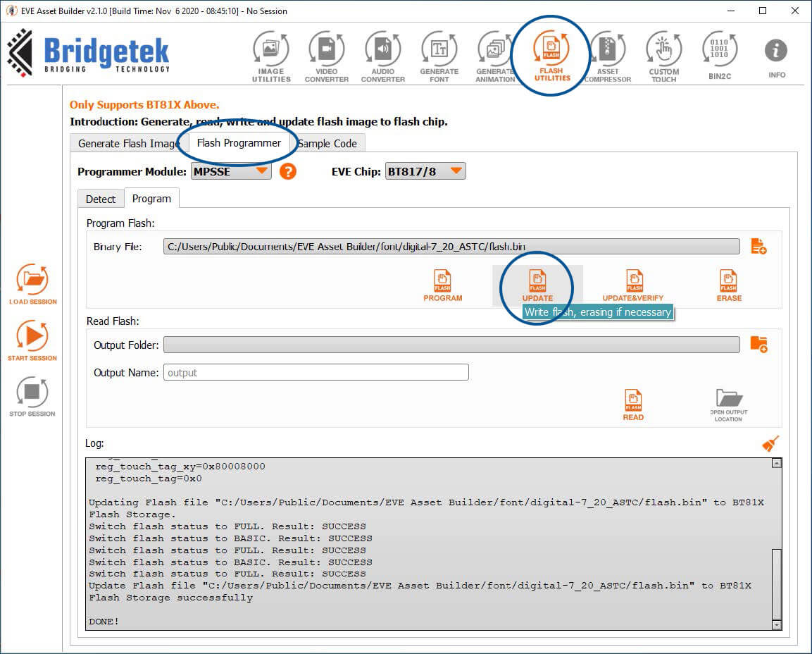
Task: Open the Custom Touch tool
Action: pos(664,57)
